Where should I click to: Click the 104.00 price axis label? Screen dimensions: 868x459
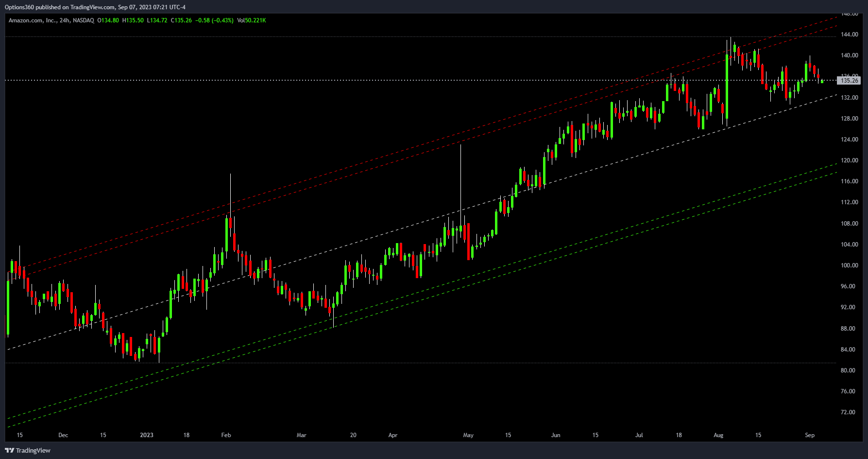pos(849,245)
